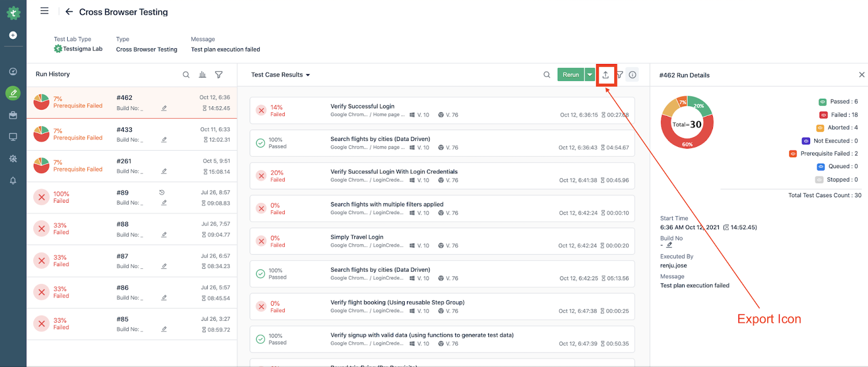The image size is (868, 367).
Task: Select the green pencil develop icon in the sidebar
Action: pos(13,93)
